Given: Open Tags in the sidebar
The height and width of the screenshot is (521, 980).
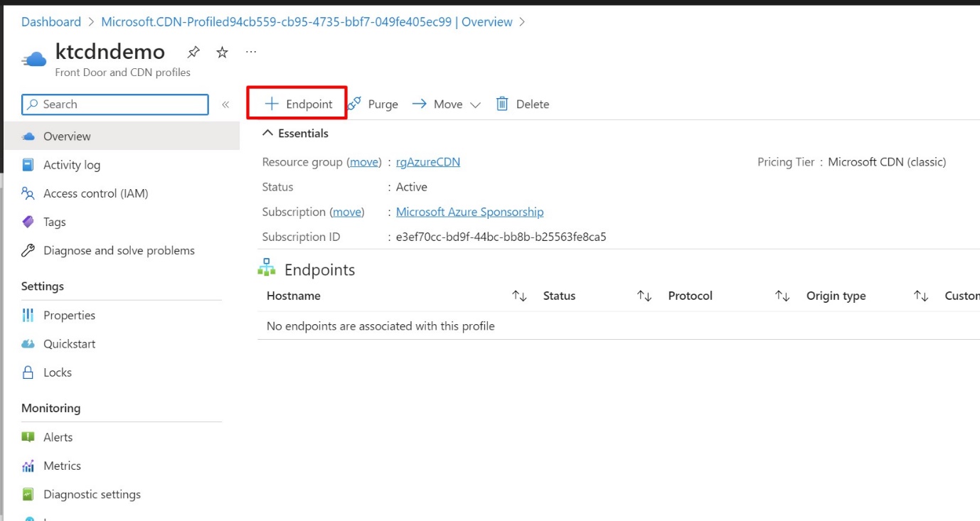Looking at the screenshot, I should coord(54,222).
